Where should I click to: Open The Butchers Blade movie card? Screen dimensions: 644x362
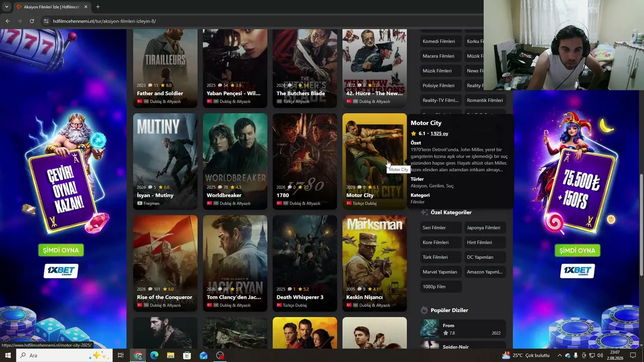tap(305, 68)
